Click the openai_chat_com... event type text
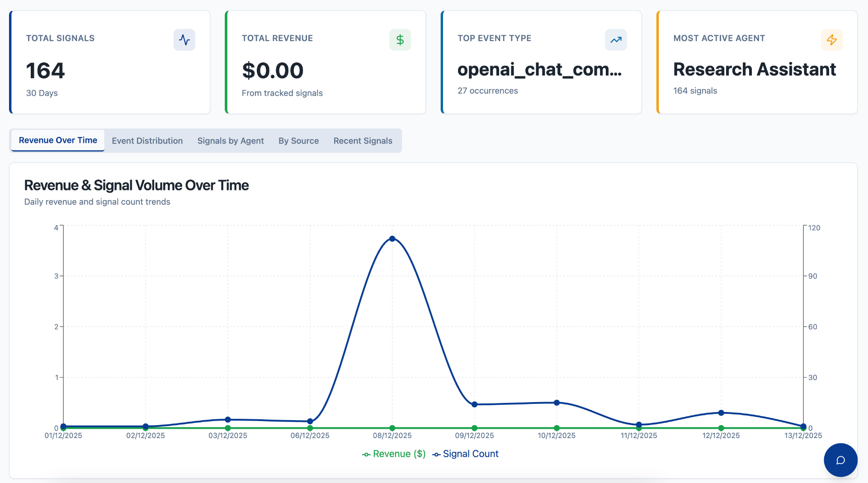Image resolution: width=868 pixels, height=483 pixels. (x=539, y=69)
